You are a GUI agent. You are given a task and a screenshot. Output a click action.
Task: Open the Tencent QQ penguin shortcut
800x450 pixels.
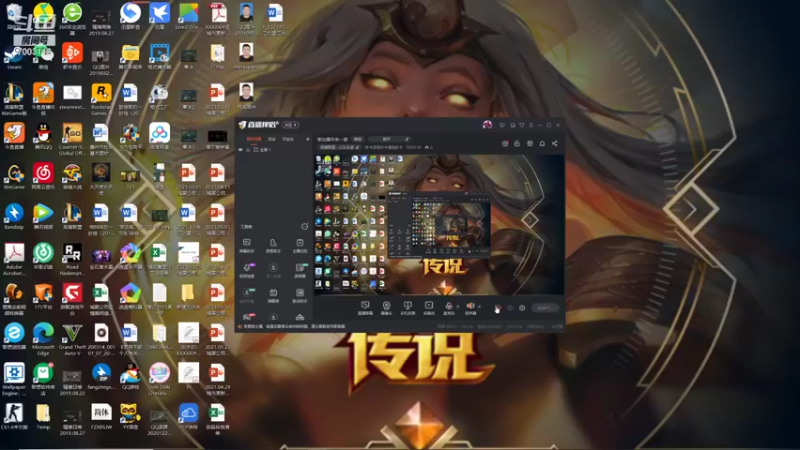43,137
